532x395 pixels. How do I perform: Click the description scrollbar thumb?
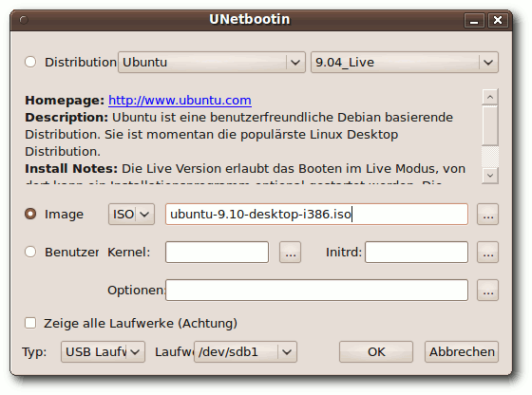(490, 125)
